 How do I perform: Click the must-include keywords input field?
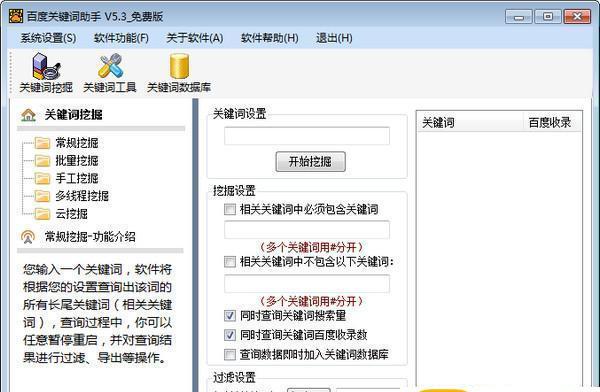(307, 230)
